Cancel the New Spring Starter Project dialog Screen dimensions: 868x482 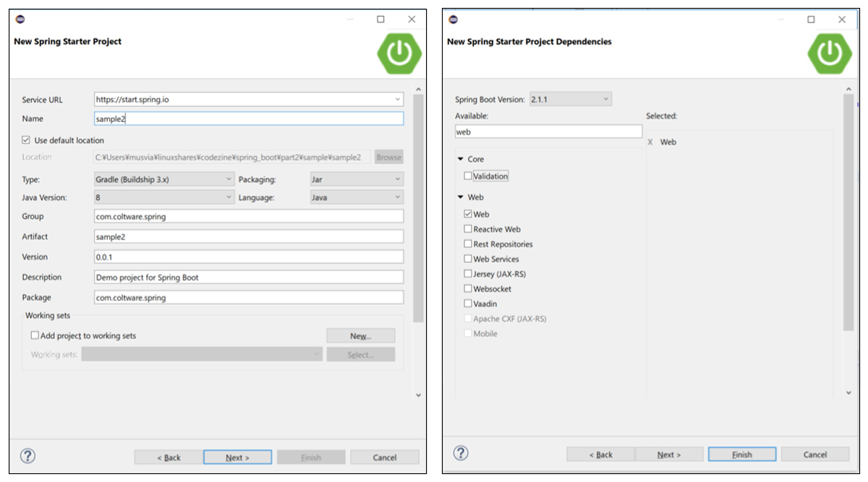click(x=384, y=457)
